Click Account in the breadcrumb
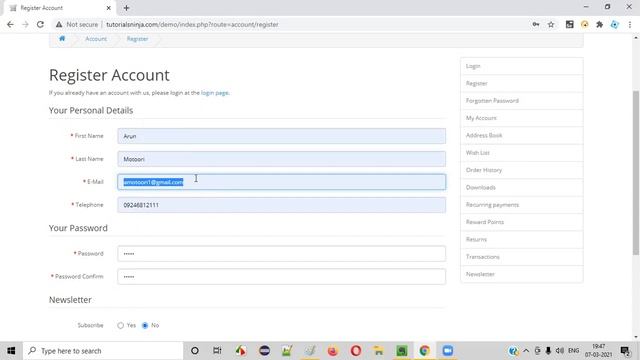 tap(96, 39)
